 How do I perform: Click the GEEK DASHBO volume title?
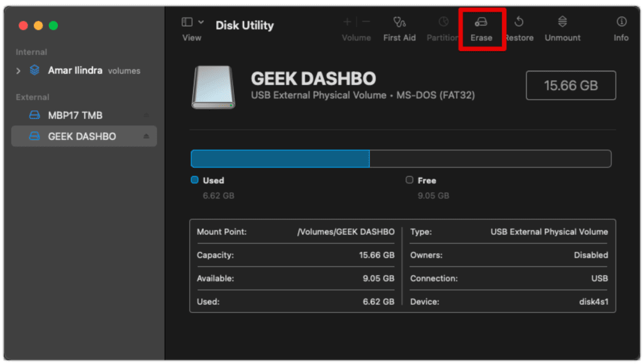click(x=313, y=79)
